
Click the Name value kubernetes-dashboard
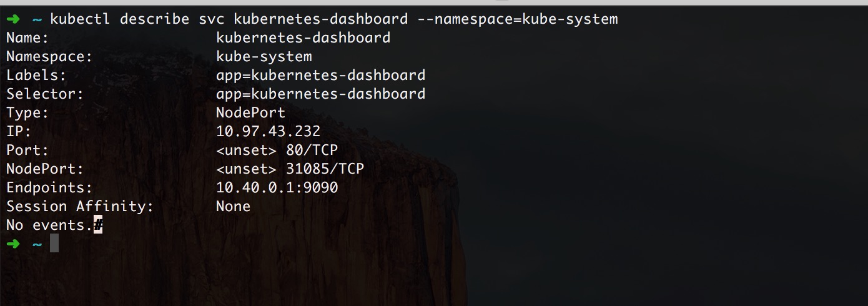click(303, 38)
